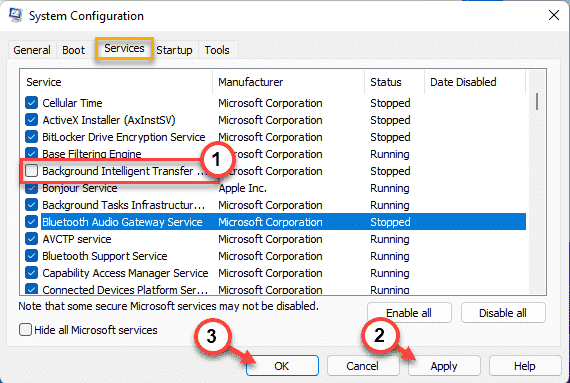This screenshot has width=570, height=383.
Task: Open the Boot tab
Action: (x=73, y=50)
